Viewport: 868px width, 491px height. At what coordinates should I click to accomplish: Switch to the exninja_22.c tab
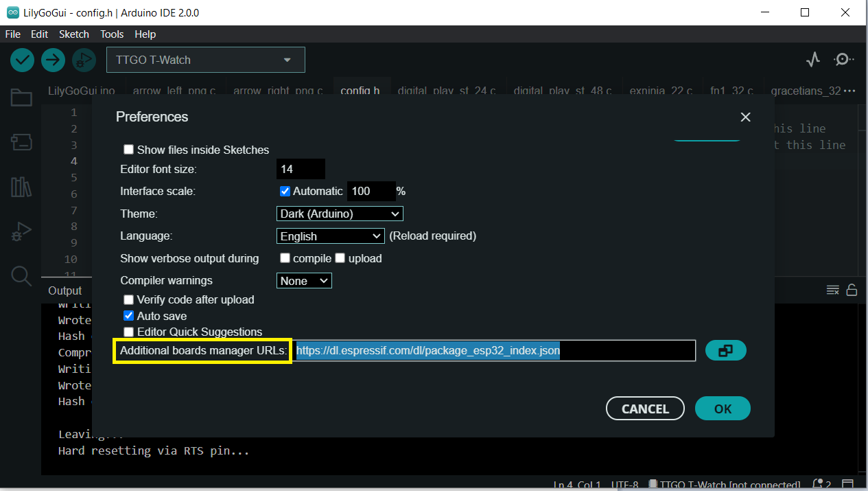tap(661, 91)
